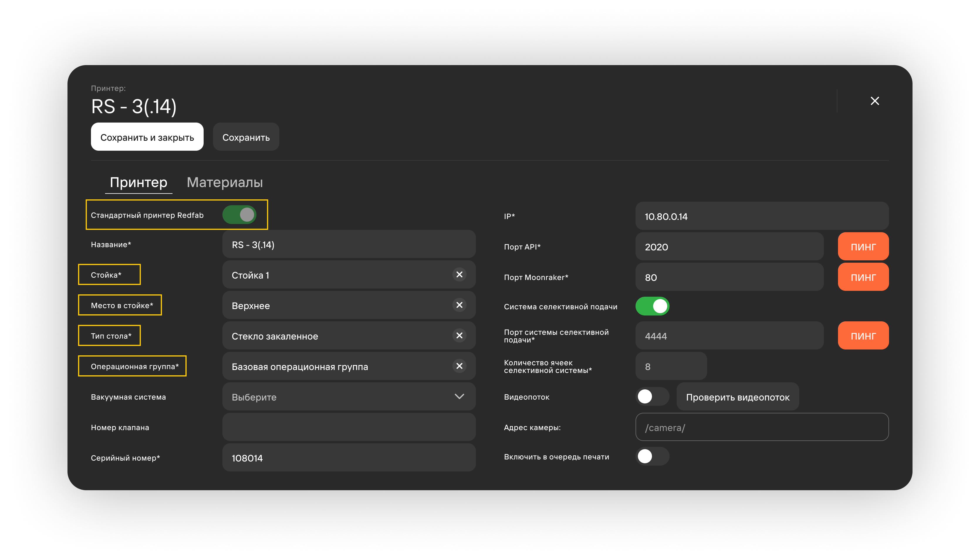Select the Принтер tab
Screen dimensions: 980x560
point(138,182)
